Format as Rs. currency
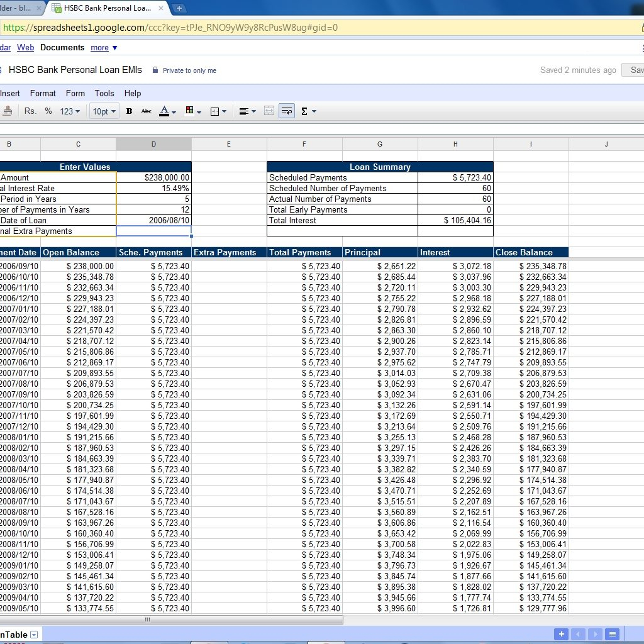 30,111
